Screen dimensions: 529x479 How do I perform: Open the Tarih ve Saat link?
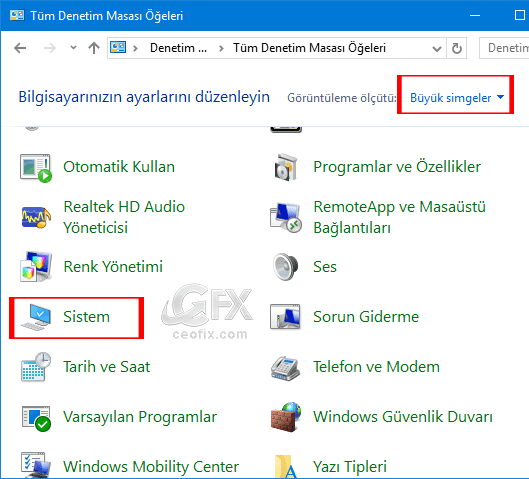107,367
